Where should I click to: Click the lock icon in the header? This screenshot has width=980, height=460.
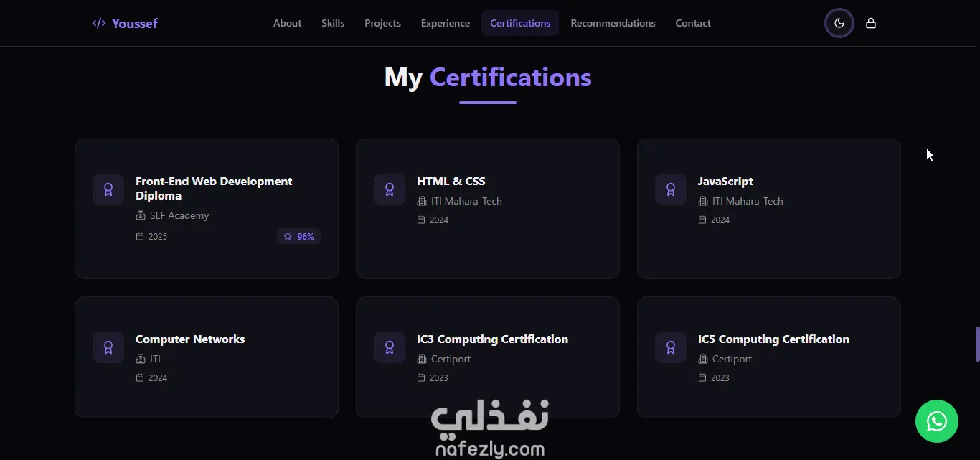click(870, 23)
